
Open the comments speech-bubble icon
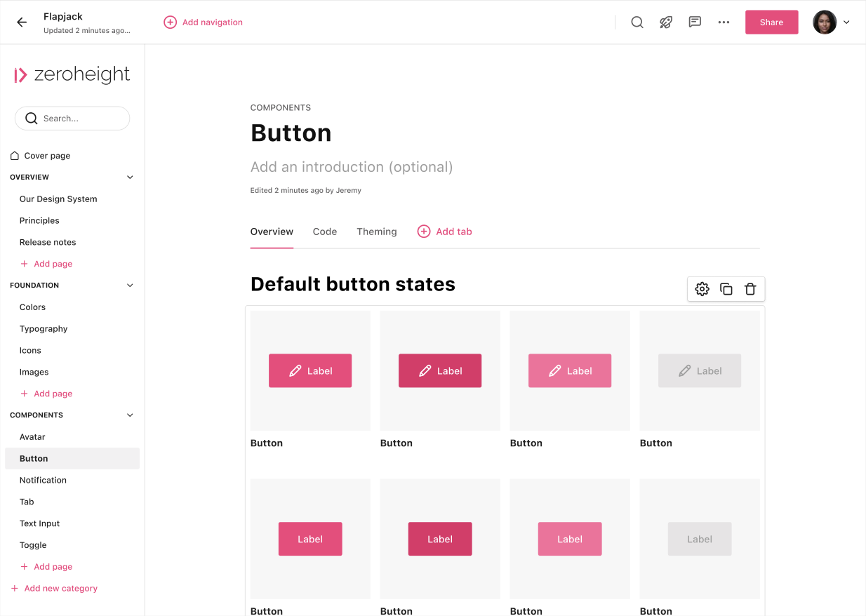tap(695, 22)
